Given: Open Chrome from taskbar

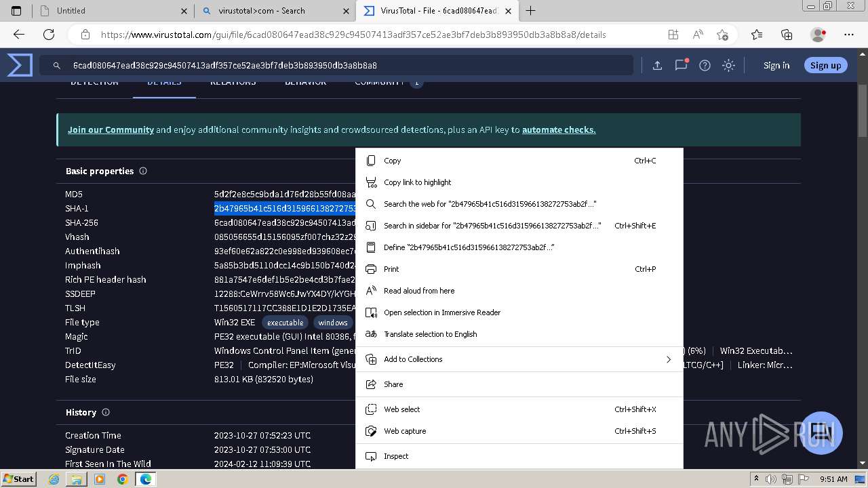Looking at the screenshot, I should click(122, 479).
